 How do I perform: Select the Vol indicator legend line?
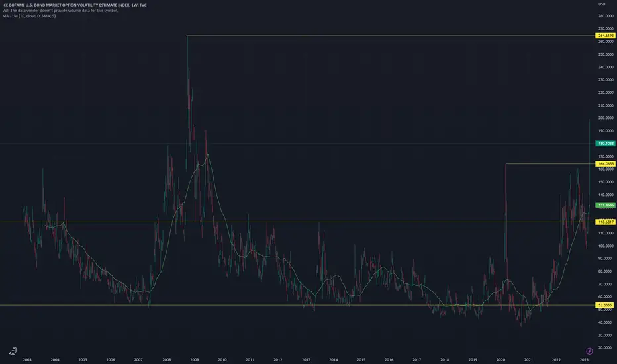click(60, 10)
